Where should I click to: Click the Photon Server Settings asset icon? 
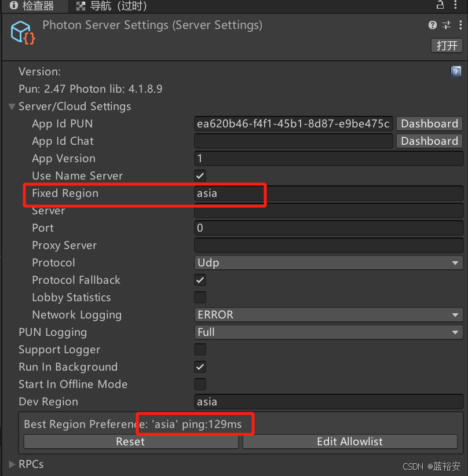click(x=23, y=32)
